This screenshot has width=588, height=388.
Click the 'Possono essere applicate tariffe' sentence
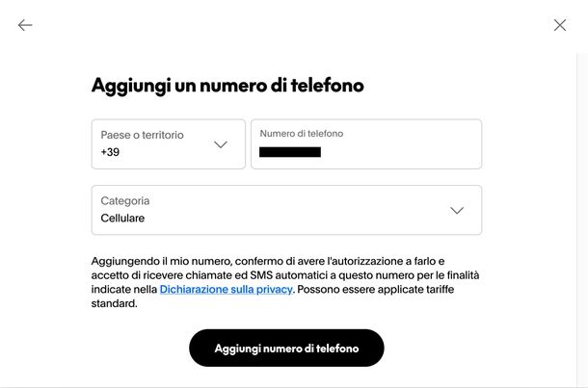click(x=386, y=289)
